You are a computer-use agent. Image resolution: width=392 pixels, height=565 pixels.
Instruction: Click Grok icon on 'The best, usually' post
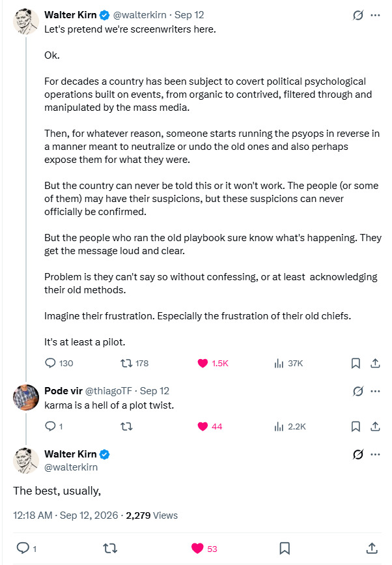tap(357, 454)
